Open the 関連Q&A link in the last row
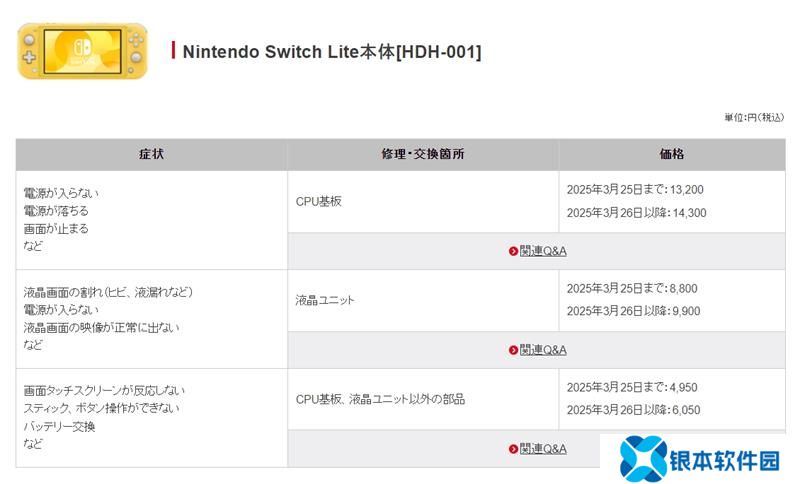Image resolution: width=800 pixels, height=484 pixels. click(543, 449)
